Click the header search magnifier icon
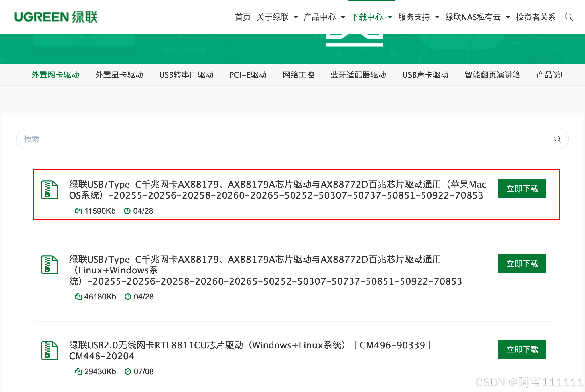Viewport: 585px width, 392px height. tap(569, 17)
